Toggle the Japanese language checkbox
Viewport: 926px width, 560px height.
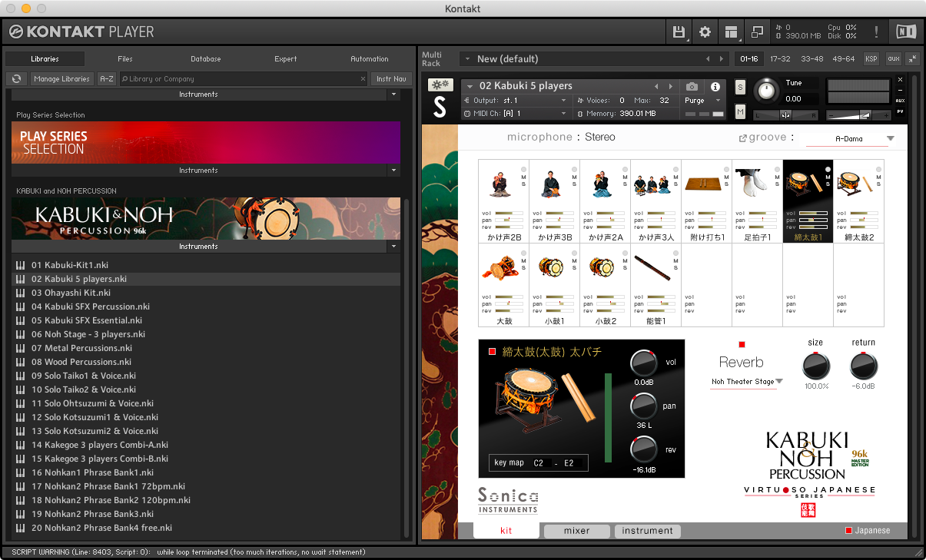(848, 531)
